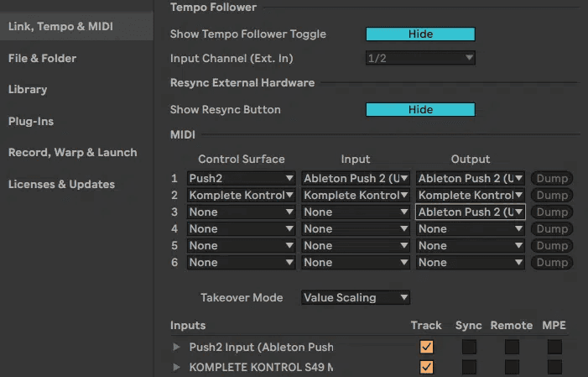Screen dimensions: 588x377
Task: Open row 1 Output Ableton Push 2 dropdown
Action: pyautogui.click(x=471, y=178)
